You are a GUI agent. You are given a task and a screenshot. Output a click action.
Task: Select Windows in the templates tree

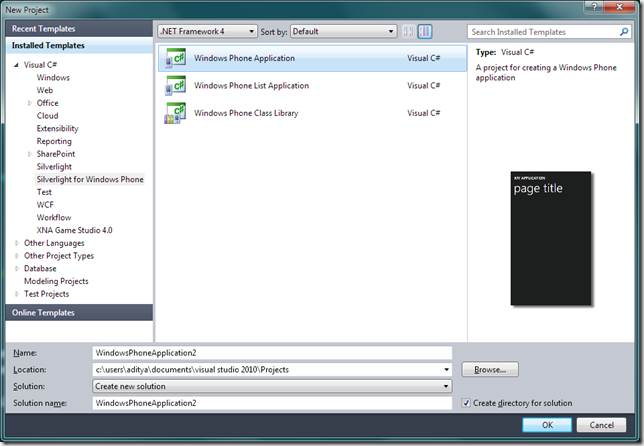click(53, 78)
